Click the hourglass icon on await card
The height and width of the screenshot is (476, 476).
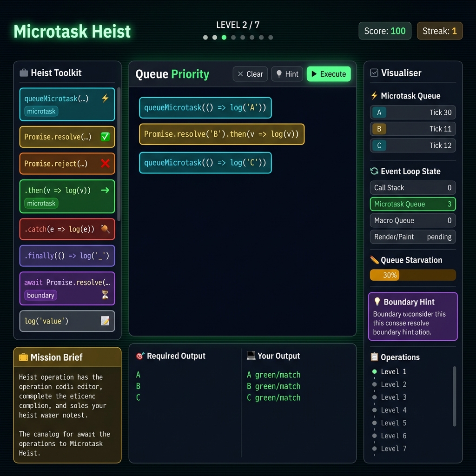105,295
